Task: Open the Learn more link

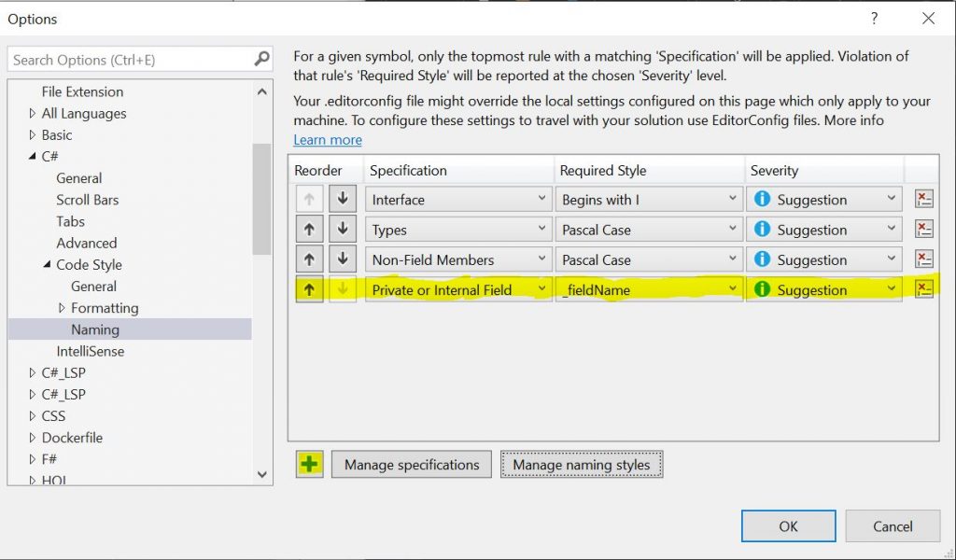Action: point(327,140)
